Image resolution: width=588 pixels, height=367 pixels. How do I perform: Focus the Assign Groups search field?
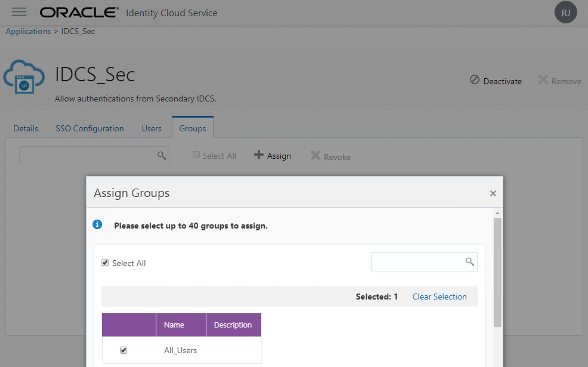coord(424,262)
